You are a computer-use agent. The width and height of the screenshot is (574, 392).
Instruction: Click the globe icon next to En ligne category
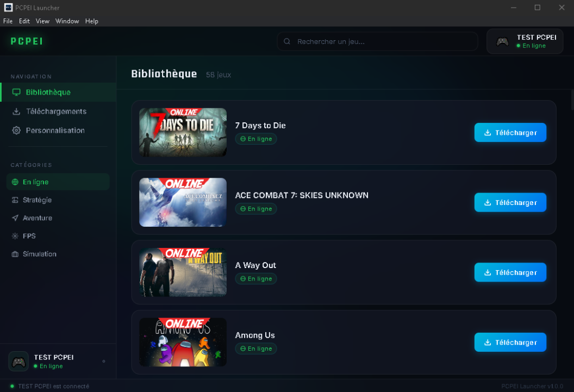click(x=15, y=182)
